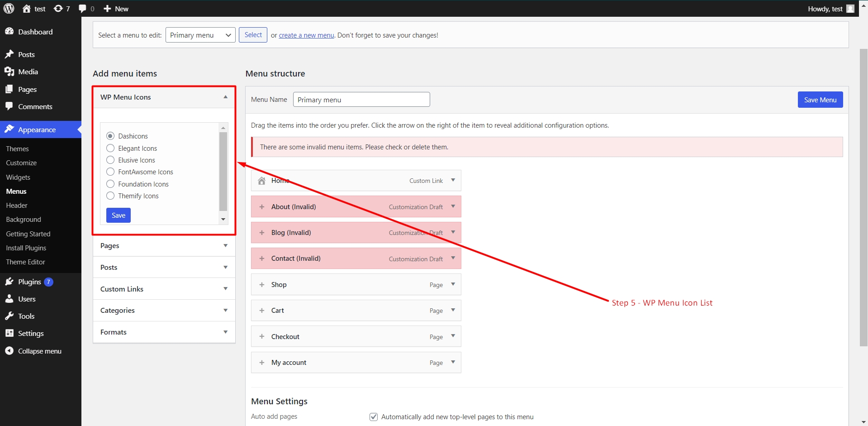Viewport: 868px width, 426px height.
Task: Collapse the WP Menu Icons panel
Action: 225,97
